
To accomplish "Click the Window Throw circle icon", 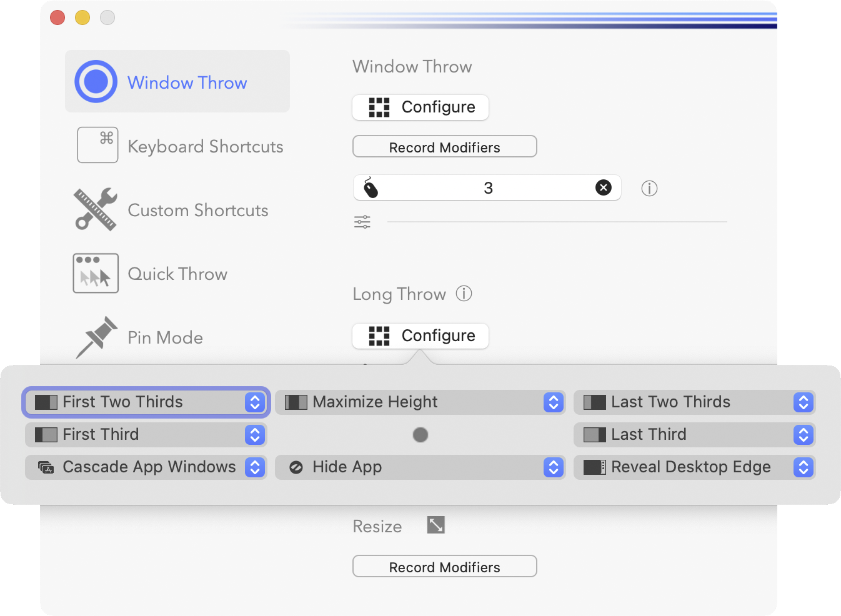I will point(96,81).
